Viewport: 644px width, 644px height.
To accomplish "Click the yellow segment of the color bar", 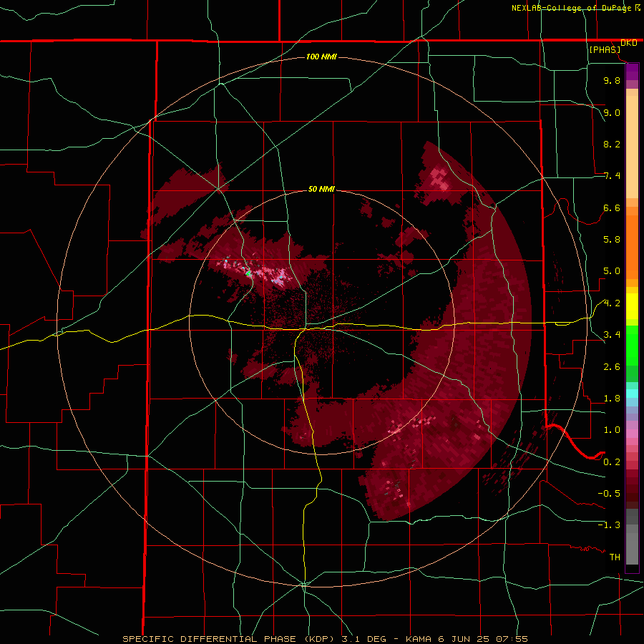I will pyautogui.click(x=632, y=306).
